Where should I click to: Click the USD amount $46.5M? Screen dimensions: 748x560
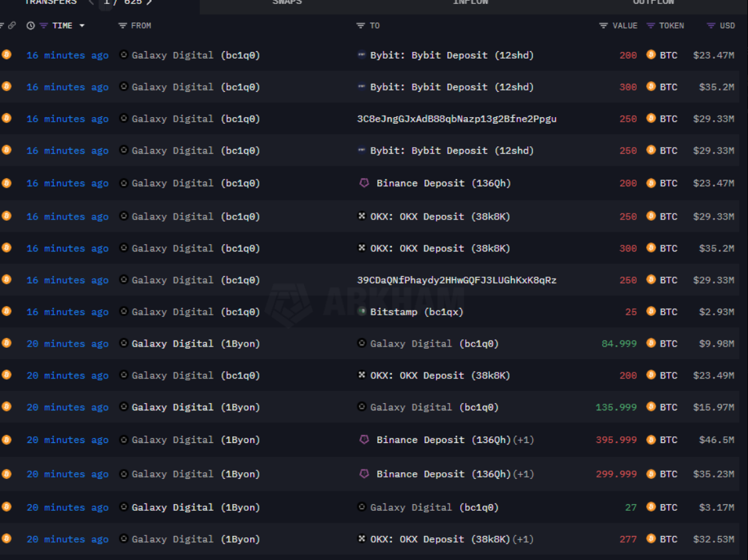(717, 440)
